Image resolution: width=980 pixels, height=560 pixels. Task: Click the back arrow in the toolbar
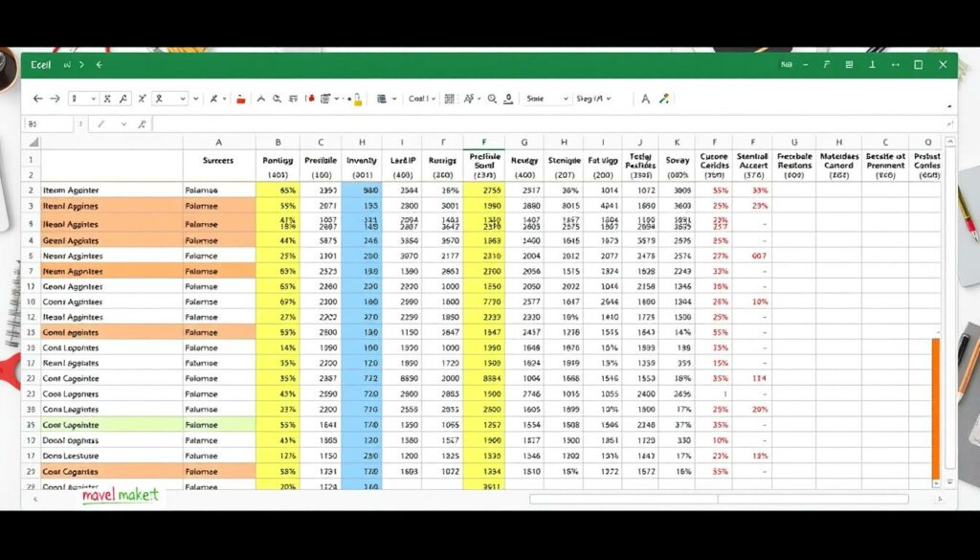(x=38, y=99)
